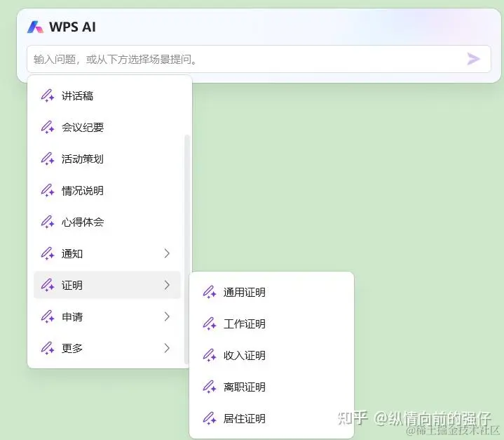
Task: Click the send arrow icon in the input box
Action: [473, 59]
